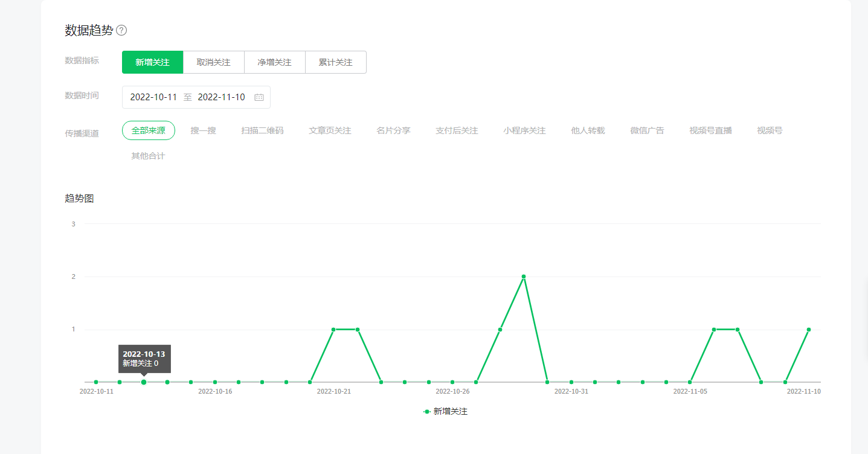Filter by 扫描二维码 channel
This screenshot has height=454, width=868.
pyautogui.click(x=262, y=130)
